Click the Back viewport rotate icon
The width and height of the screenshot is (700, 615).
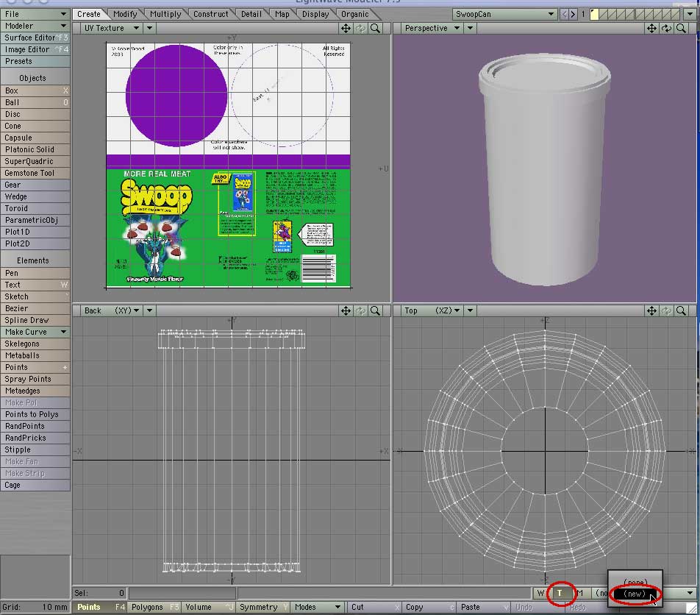coord(360,310)
